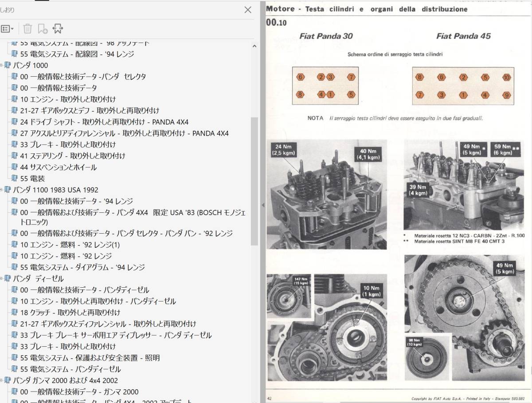Open bookmark パンダ セレクタ - パンダ バン - '92 レンジ
Image resolution: width=532 pixels, height=403 pixels.
pos(126,233)
